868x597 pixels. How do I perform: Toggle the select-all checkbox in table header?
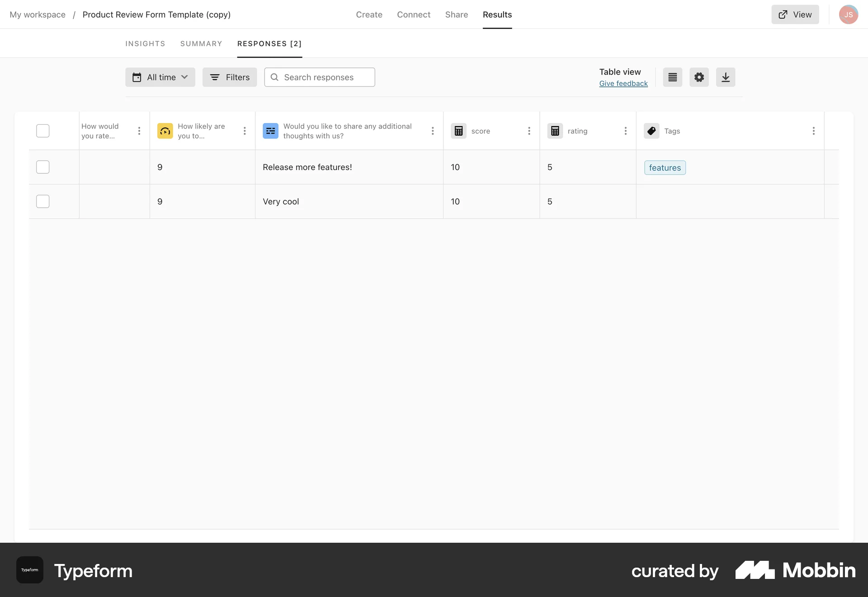click(42, 131)
